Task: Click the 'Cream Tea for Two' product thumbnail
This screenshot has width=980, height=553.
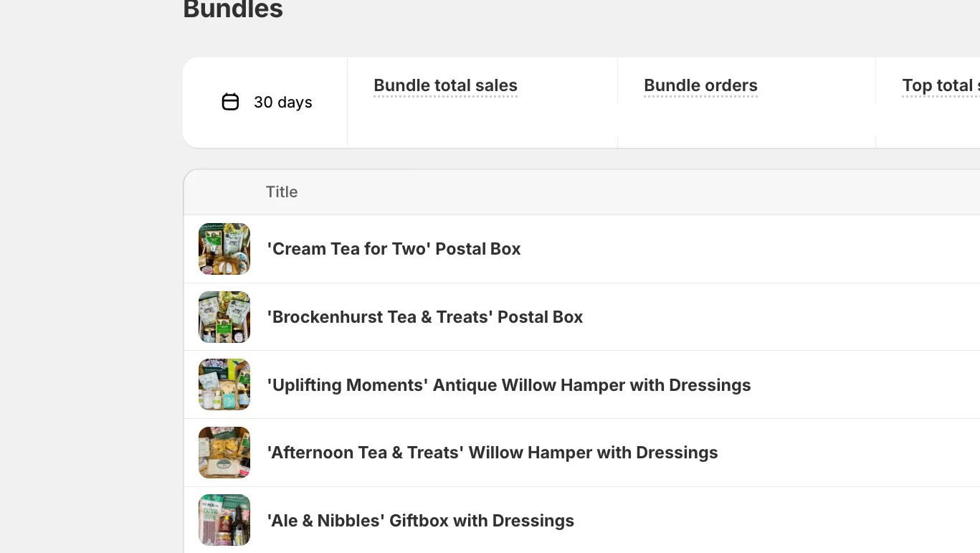Action: [224, 249]
